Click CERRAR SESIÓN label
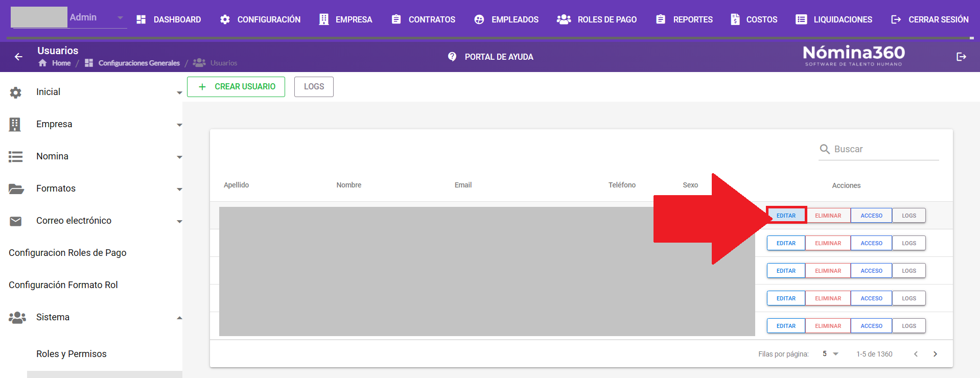980x378 pixels. point(939,19)
